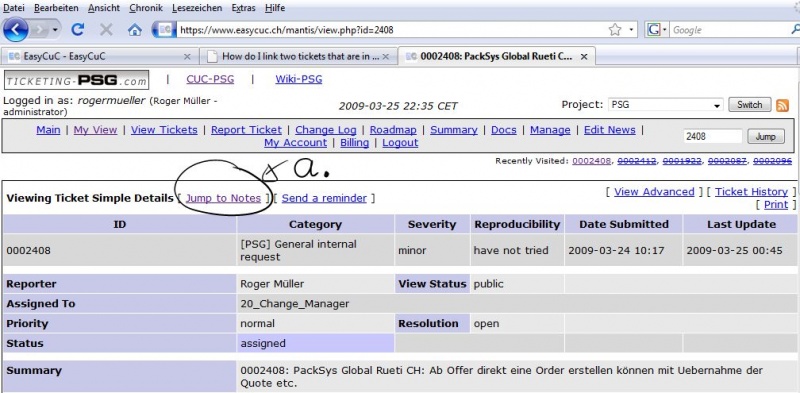Open My Account link
800x393 pixels.
click(x=295, y=143)
